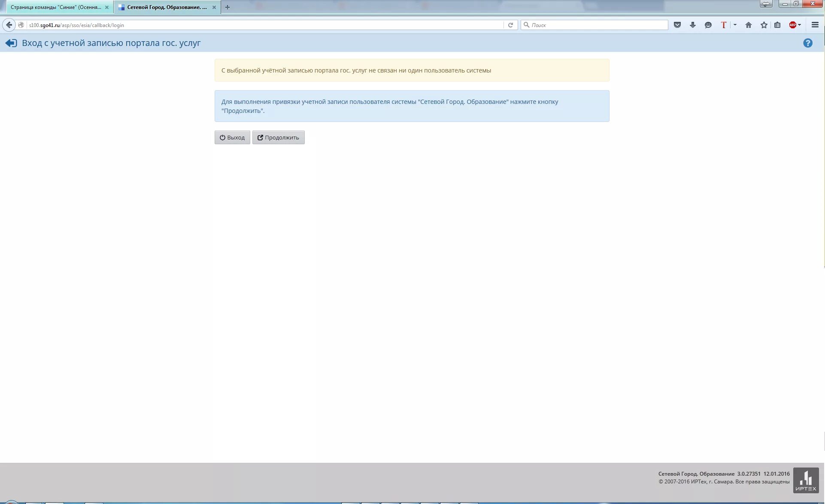Open the Adblock Plus dropdown arrow
Screen dimensions: 825x504
pyautogui.click(x=799, y=25)
